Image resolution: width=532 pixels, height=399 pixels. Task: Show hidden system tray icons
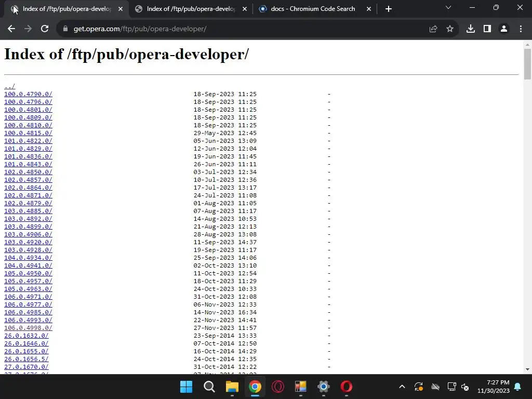pyautogui.click(x=402, y=387)
